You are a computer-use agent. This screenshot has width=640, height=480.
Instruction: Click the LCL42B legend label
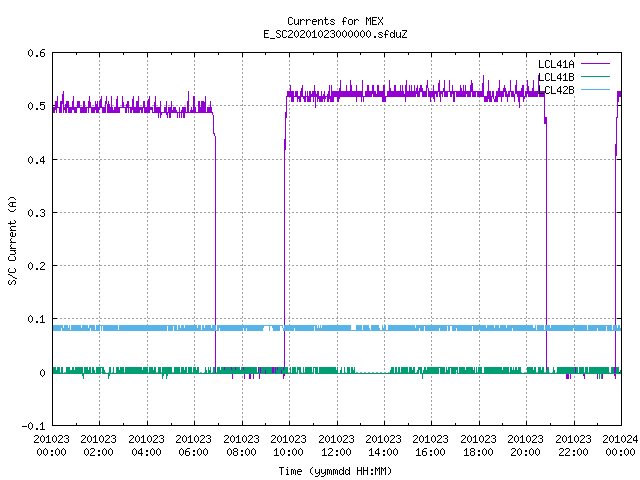click(556, 90)
